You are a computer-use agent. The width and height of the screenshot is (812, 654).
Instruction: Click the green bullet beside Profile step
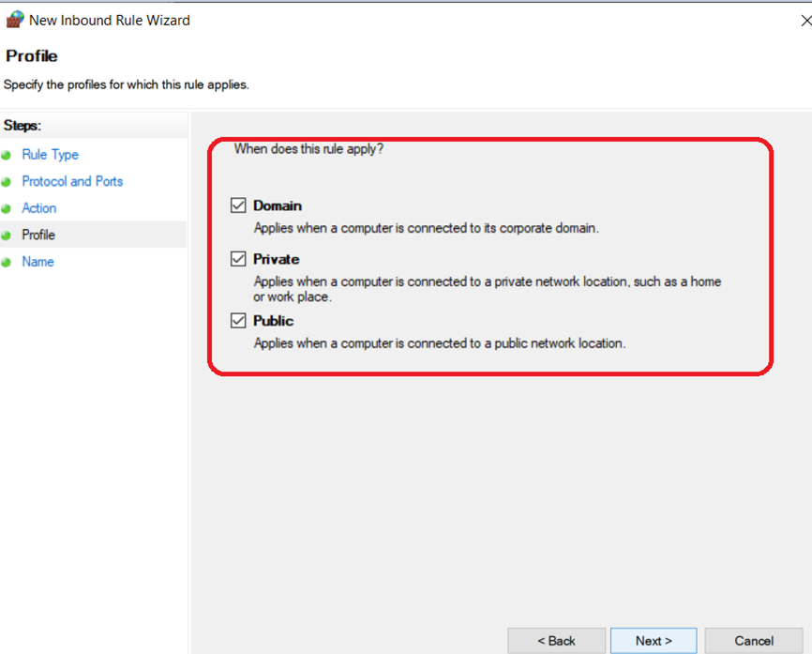pyautogui.click(x=7, y=236)
